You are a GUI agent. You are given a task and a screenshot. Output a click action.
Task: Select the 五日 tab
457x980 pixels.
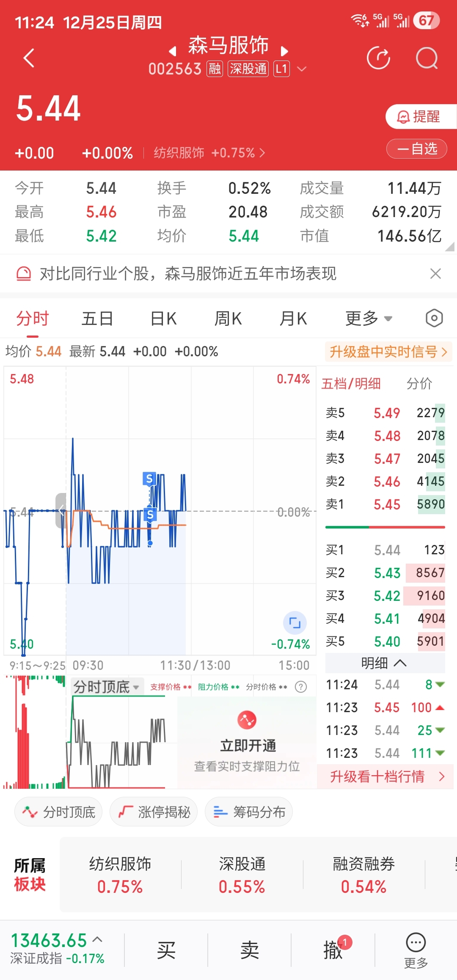[x=97, y=319]
